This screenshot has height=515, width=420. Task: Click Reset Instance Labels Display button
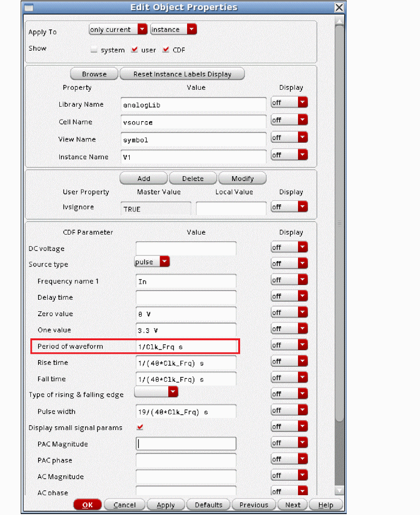(x=182, y=74)
